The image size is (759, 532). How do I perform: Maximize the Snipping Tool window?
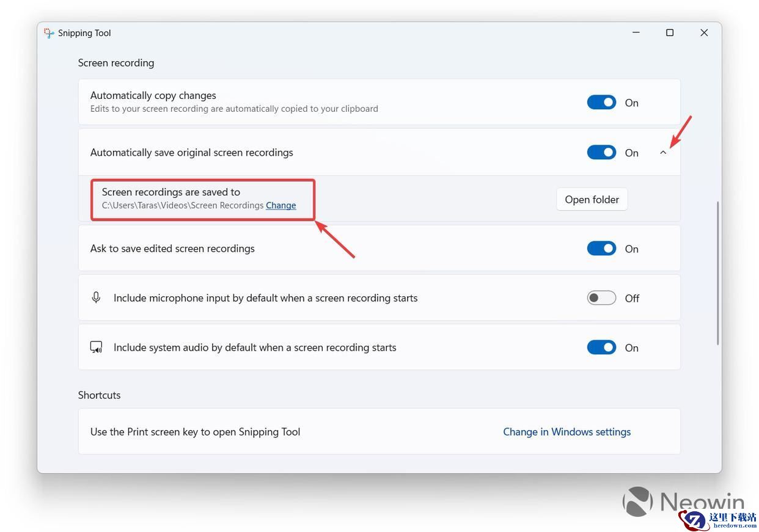[670, 33]
